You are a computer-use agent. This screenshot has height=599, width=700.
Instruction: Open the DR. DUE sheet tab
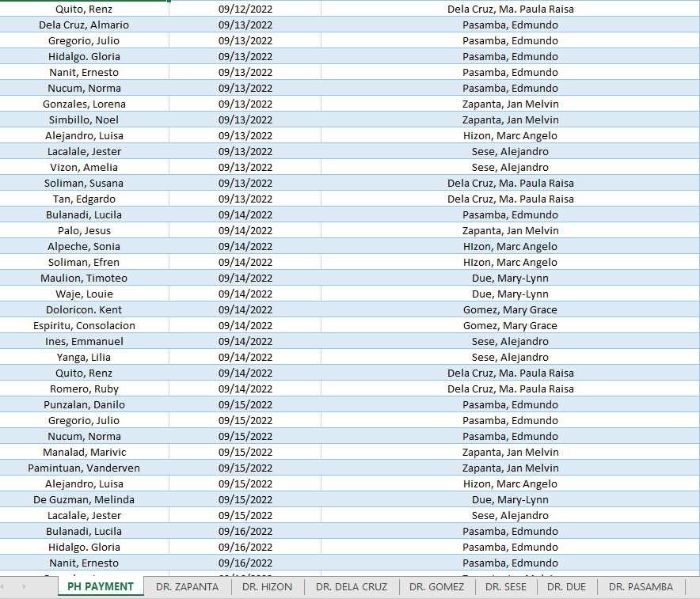[x=566, y=587]
